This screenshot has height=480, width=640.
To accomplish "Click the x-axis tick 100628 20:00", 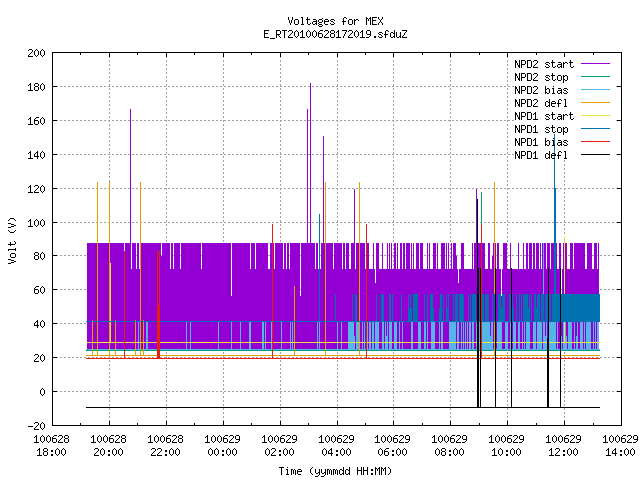I will (109, 446).
